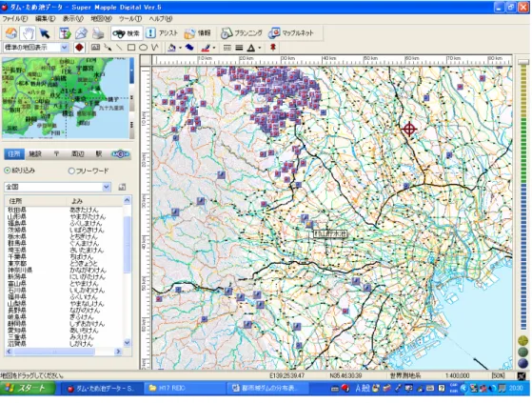Open the text style A dropdown arrow
Viewport: 532px width, 403px height.
[x=260, y=48]
